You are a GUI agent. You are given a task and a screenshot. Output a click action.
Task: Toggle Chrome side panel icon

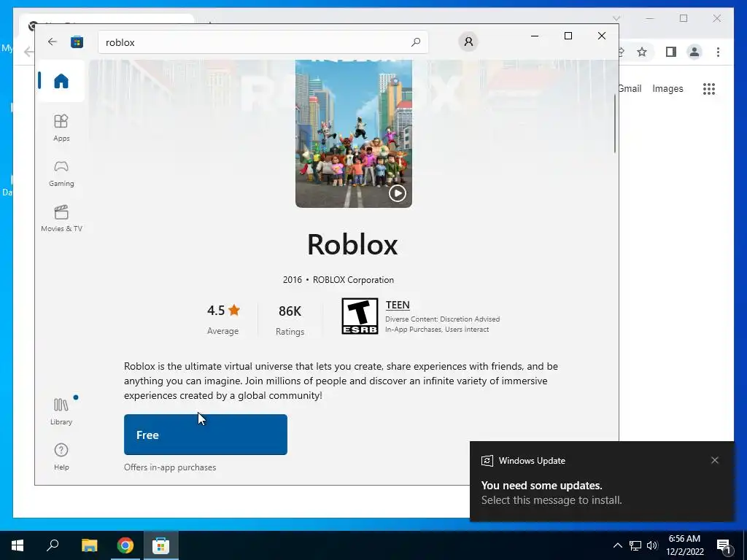(x=671, y=52)
